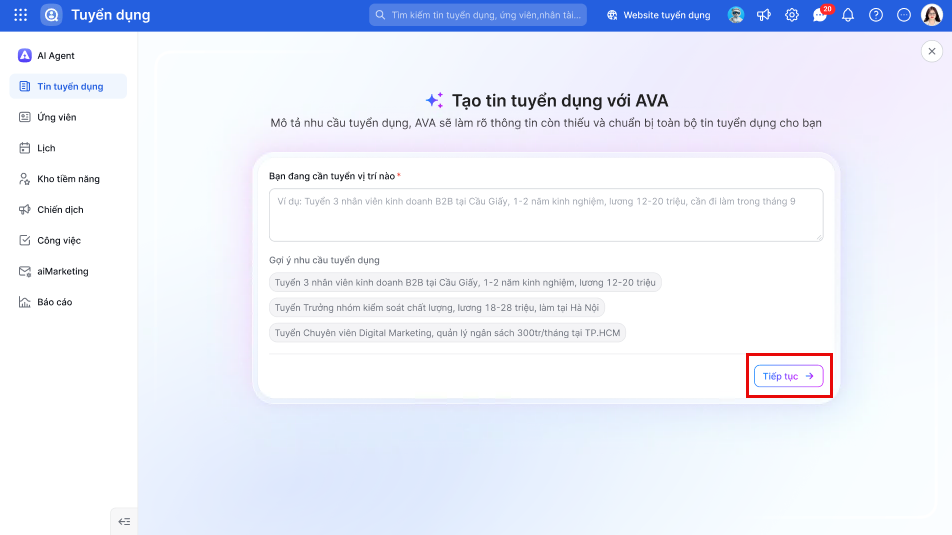
Task: Collapse the left sidebar menu
Action: [x=124, y=522]
